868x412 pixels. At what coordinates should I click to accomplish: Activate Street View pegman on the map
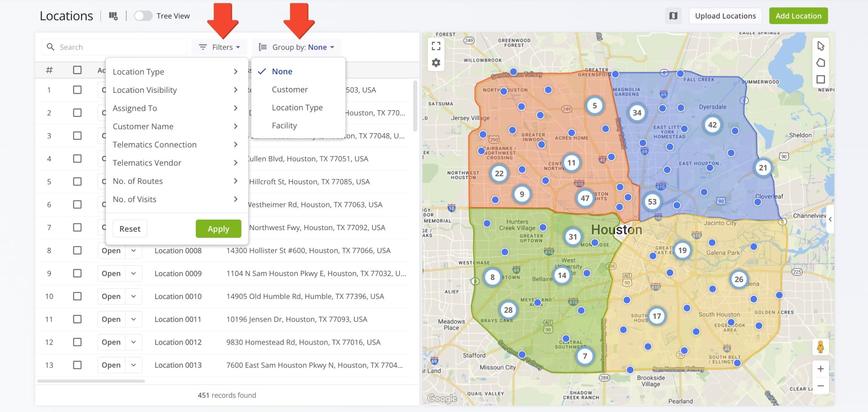coord(821,347)
